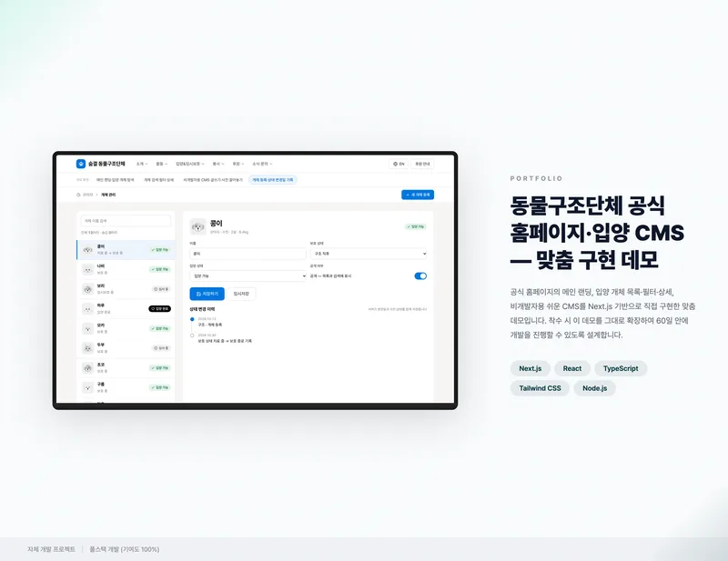Select the highlighted 개체 등록·상태 변경 tab
728x561 pixels.
point(273,180)
